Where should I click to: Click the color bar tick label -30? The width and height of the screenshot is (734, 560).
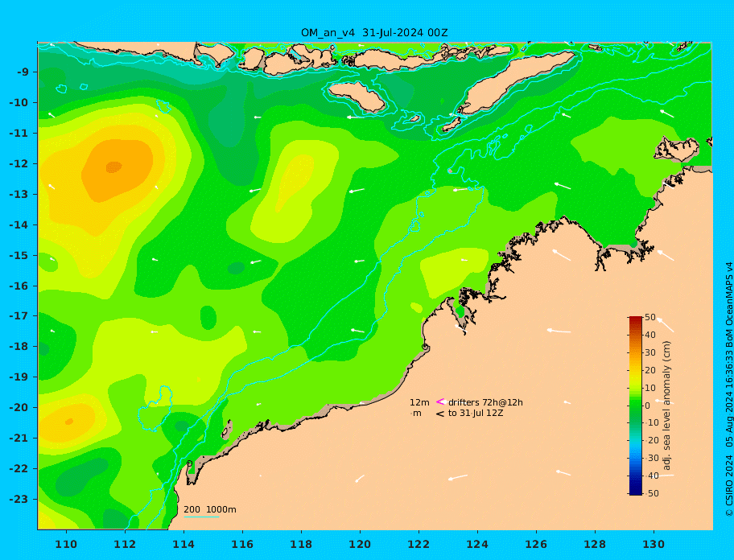click(x=650, y=459)
